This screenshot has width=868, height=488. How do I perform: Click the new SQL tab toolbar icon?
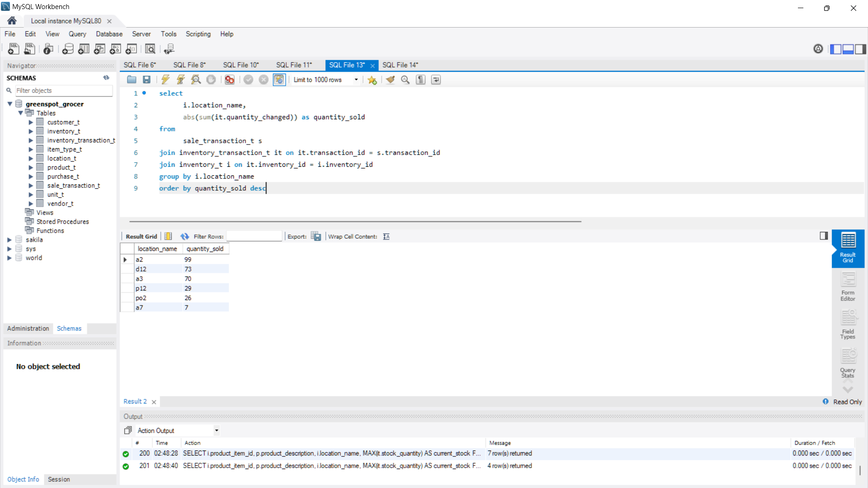click(x=14, y=49)
